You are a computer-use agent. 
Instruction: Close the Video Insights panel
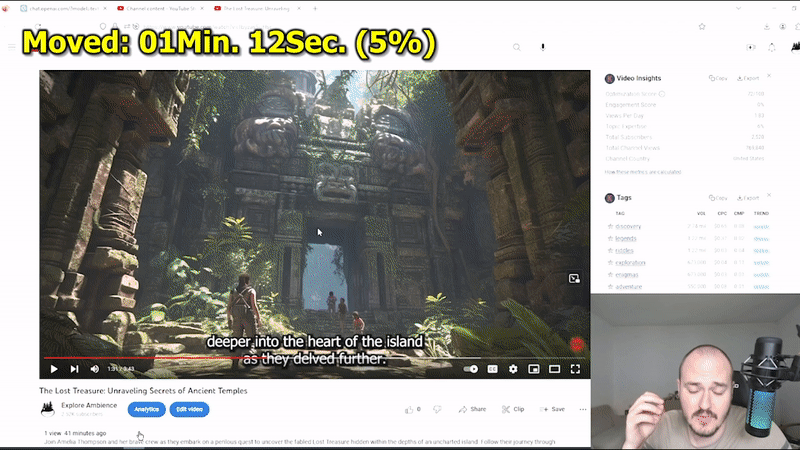[x=769, y=76]
